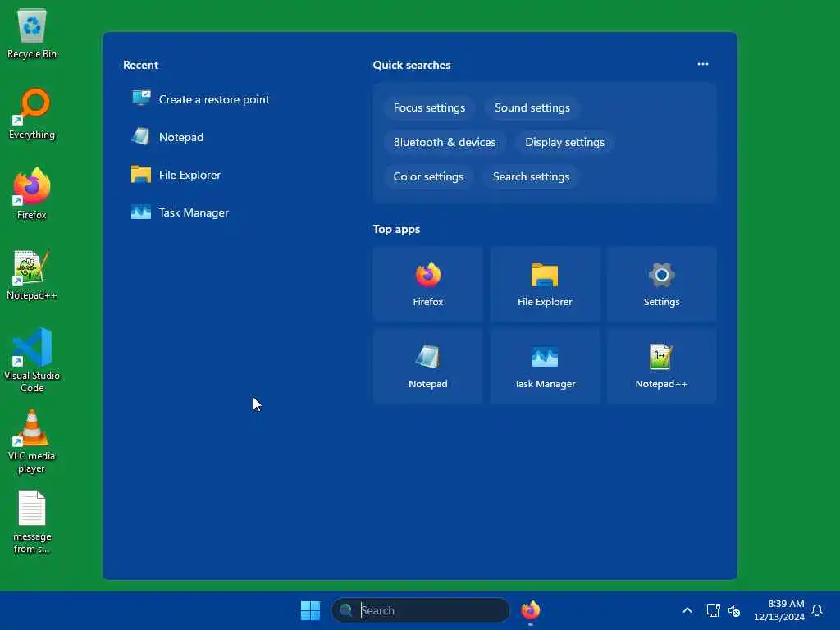Open Firefox from the taskbar
This screenshot has height=630, width=840.
pyautogui.click(x=531, y=610)
